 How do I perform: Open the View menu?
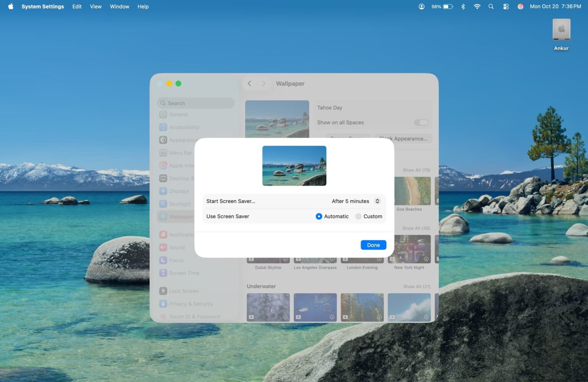tap(96, 7)
